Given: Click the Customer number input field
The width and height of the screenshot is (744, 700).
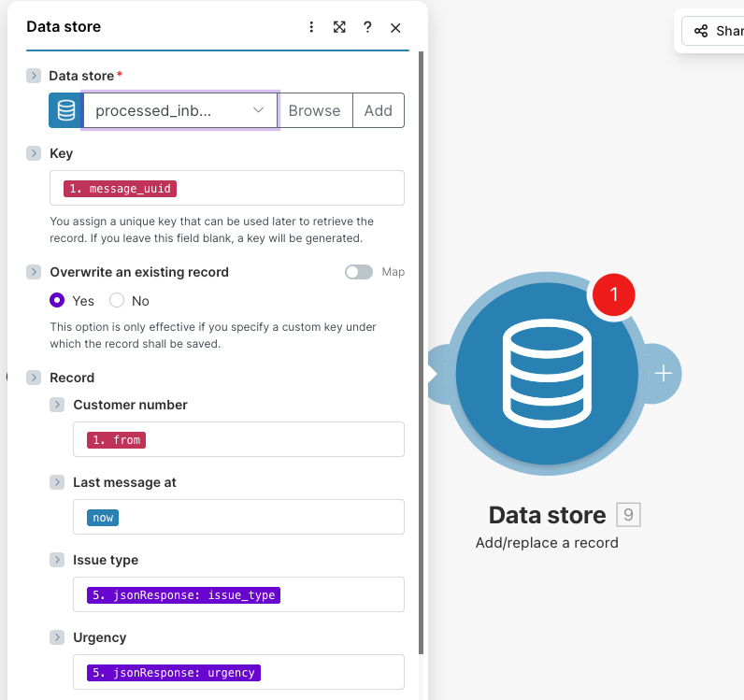Looking at the screenshot, I should click(x=238, y=439).
